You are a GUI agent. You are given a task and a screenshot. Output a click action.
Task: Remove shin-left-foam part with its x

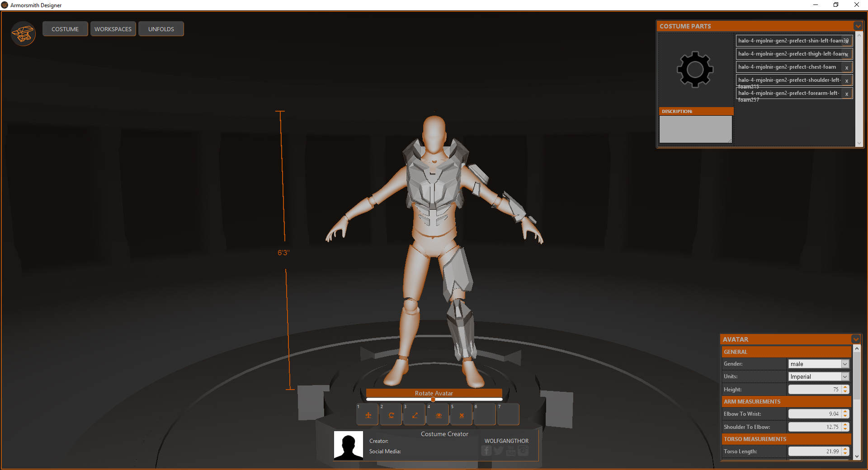point(847,41)
